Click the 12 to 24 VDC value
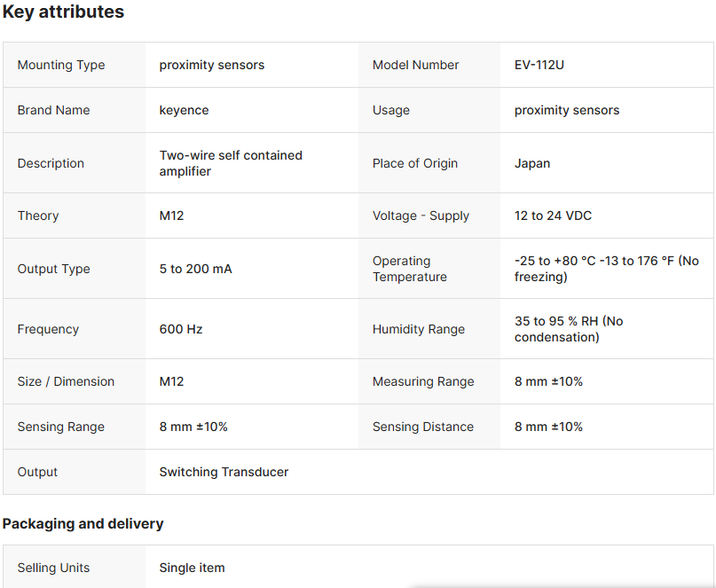Screen dimensions: 716x588 tap(553, 216)
